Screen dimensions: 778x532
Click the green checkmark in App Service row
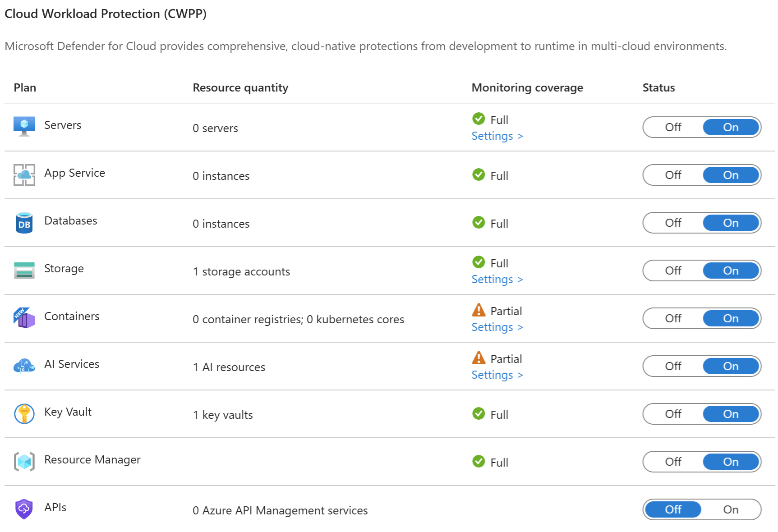pos(479,174)
